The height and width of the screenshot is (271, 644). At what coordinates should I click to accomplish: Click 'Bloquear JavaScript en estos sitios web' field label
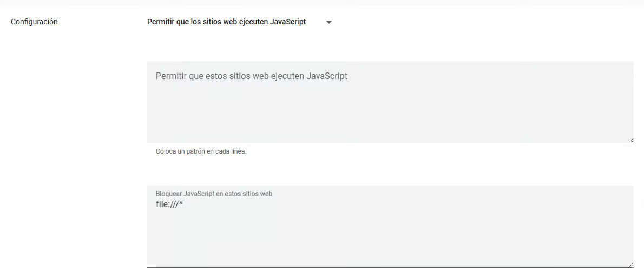(214, 194)
